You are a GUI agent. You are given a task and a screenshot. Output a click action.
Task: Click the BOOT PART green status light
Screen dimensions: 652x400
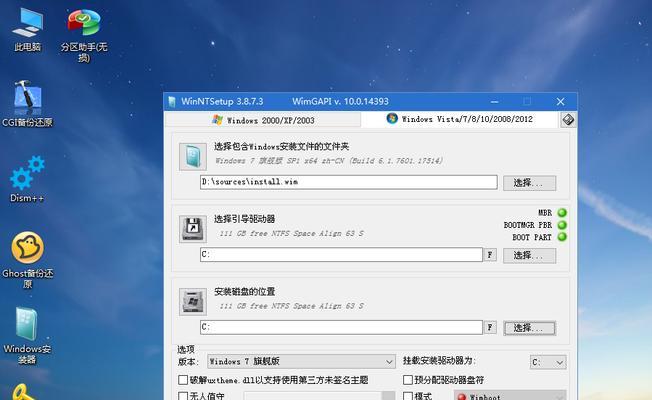562,237
